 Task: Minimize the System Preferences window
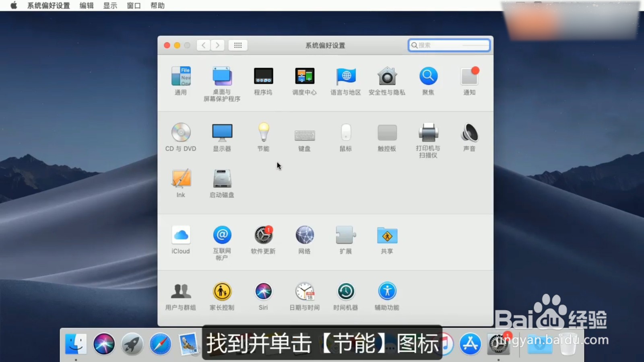[177, 45]
